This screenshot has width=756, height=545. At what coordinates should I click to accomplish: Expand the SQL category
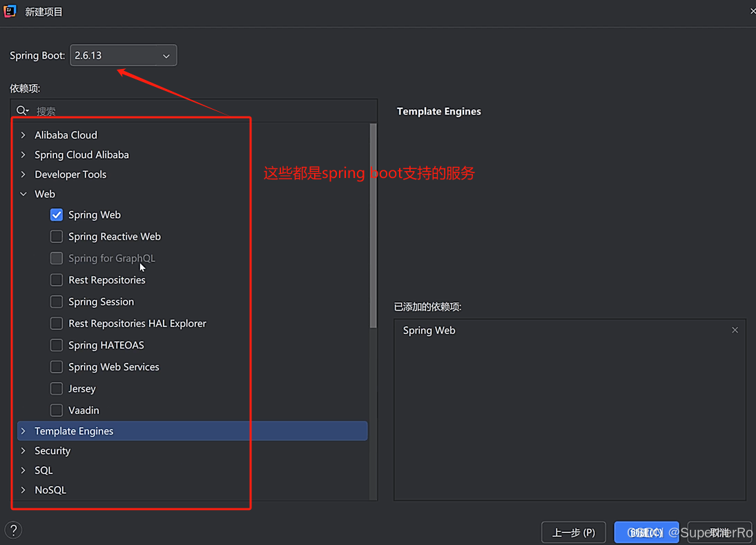23,470
